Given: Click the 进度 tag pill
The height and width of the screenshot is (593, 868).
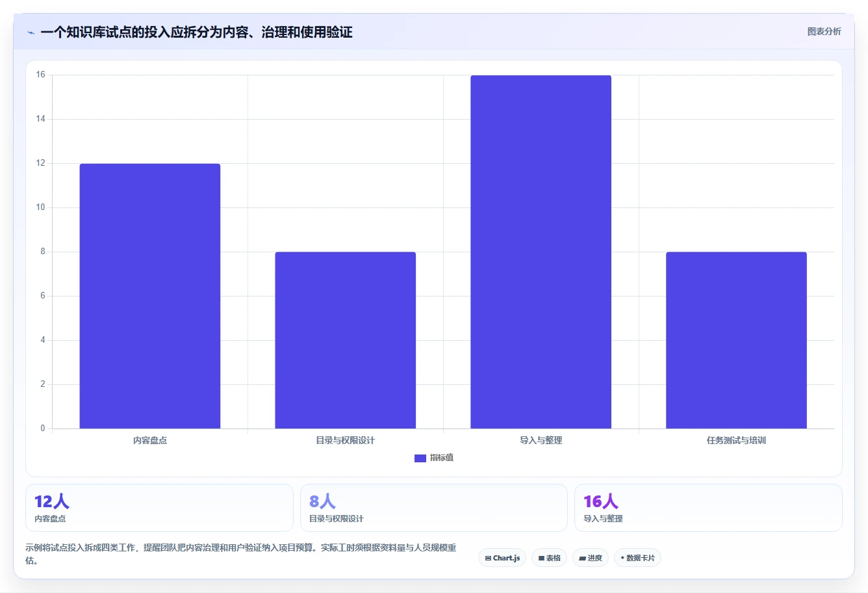Looking at the screenshot, I should 590,558.
